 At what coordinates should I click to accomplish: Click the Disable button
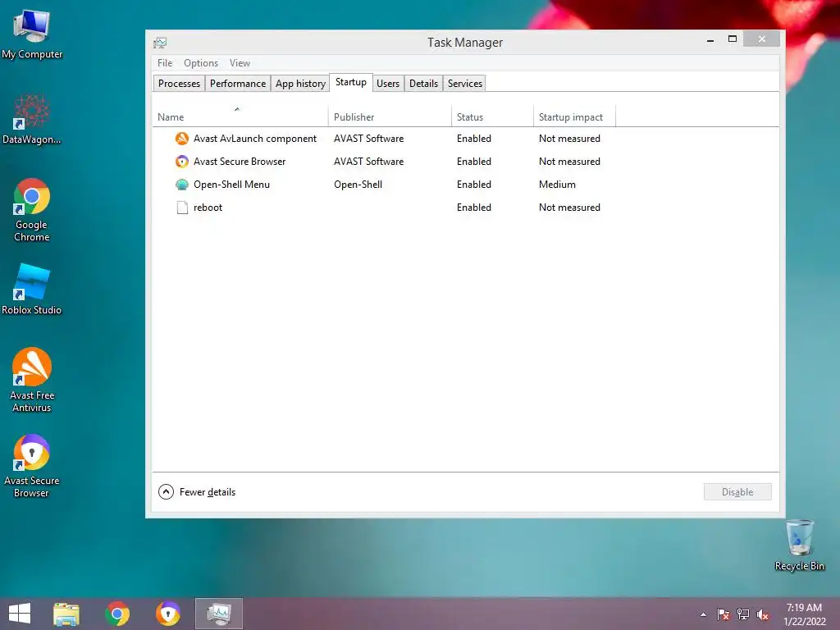737,492
